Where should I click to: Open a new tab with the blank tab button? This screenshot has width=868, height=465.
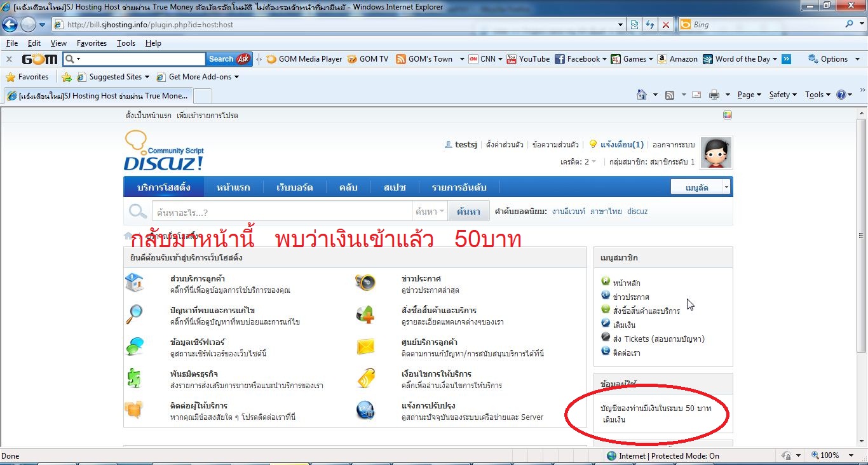point(202,96)
